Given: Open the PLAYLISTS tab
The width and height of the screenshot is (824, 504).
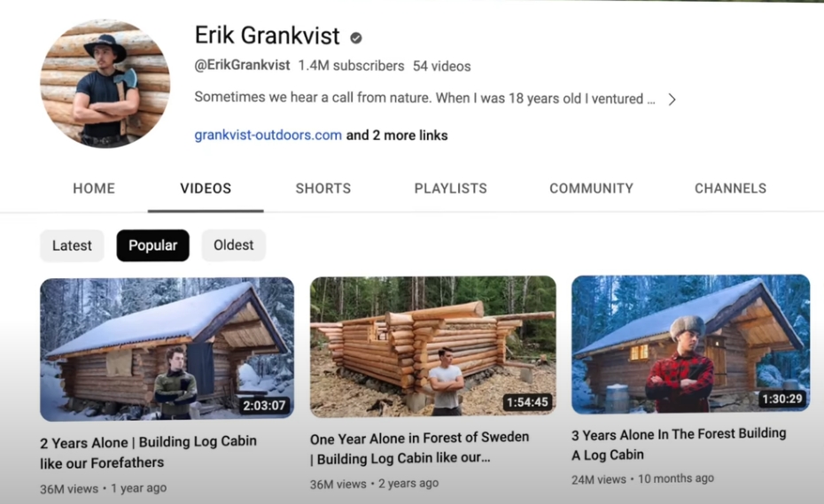Looking at the screenshot, I should point(450,188).
